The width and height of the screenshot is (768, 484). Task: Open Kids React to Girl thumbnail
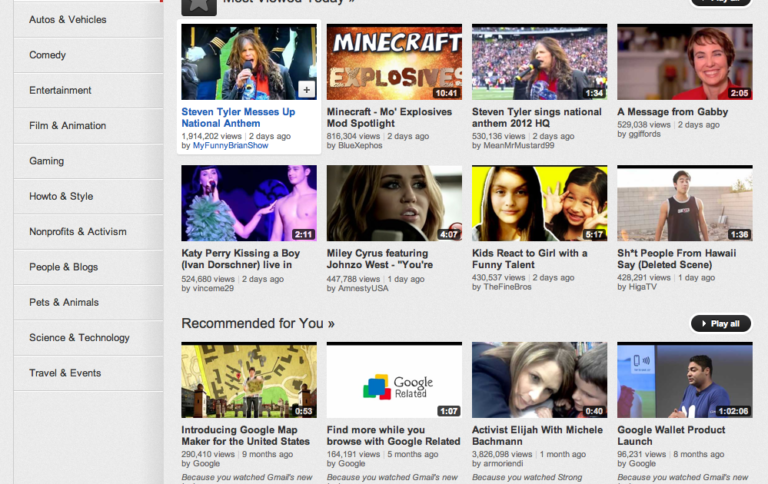tap(539, 203)
